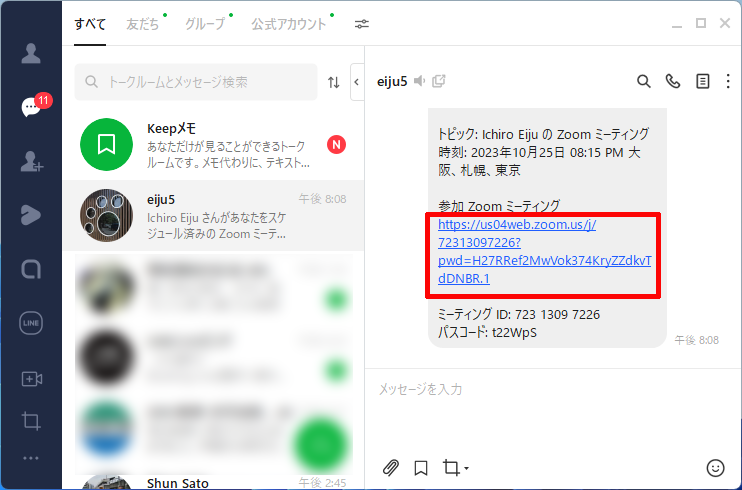742x490 pixels.
Task: Attach a file with paperclip icon
Action: (x=390, y=468)
